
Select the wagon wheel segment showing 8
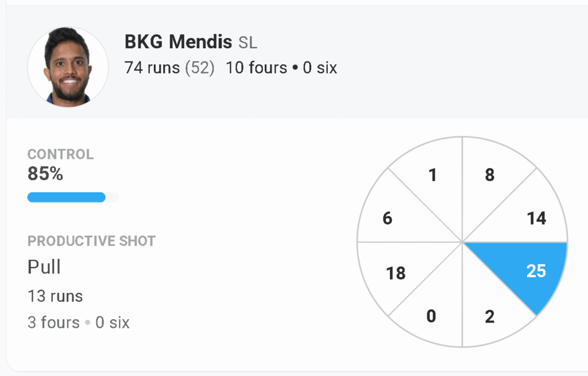point(490,175)
